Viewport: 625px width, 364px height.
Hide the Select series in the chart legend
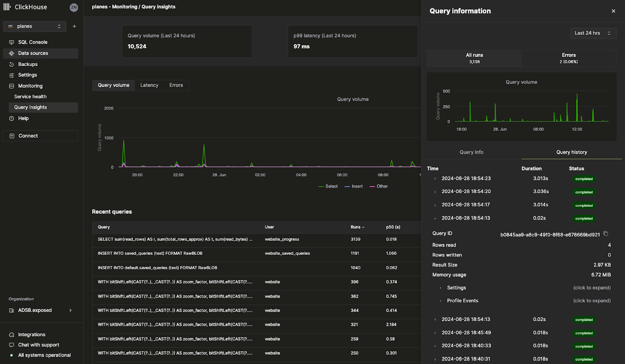(x=328, y=186)
